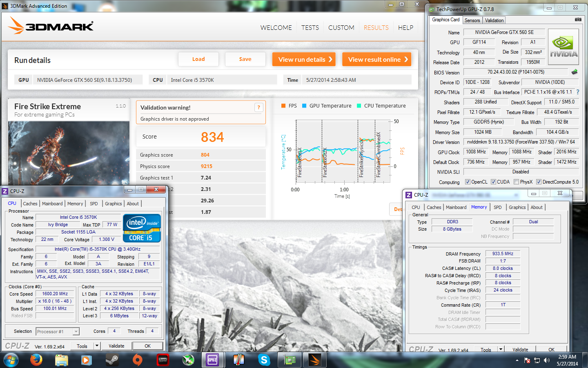This screenshot has height=368, width=588.
Task: Click the Physics score value 9215
Action: [206, 166]
